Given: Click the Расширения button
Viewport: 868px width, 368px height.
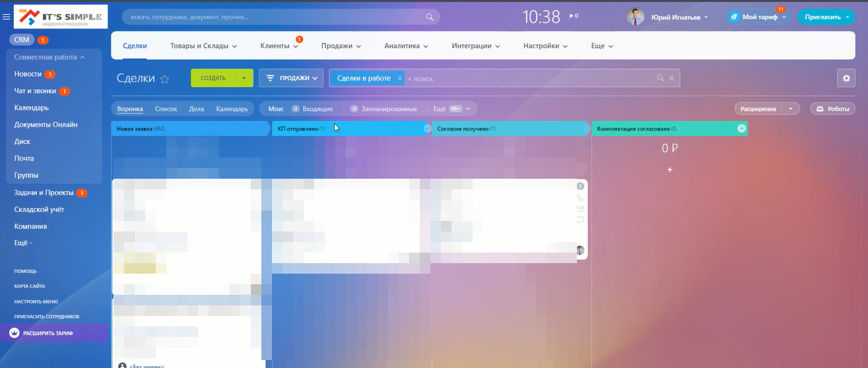Looking at the screenshot, I should 758,109.
